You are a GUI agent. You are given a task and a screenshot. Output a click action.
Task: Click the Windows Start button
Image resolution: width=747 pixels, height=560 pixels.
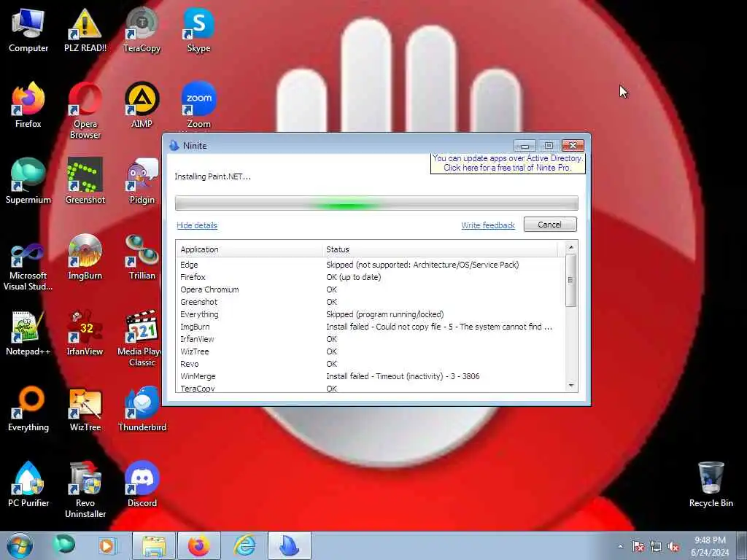(20, 545)
